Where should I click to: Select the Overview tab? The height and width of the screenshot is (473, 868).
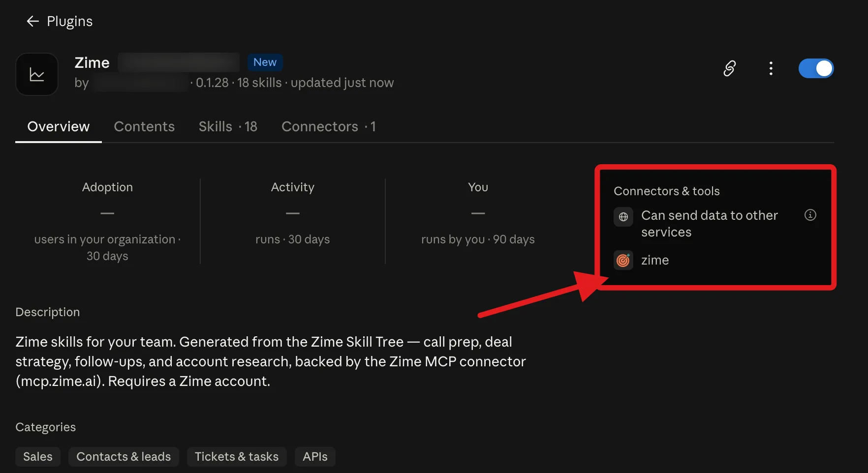pos(59,127)
